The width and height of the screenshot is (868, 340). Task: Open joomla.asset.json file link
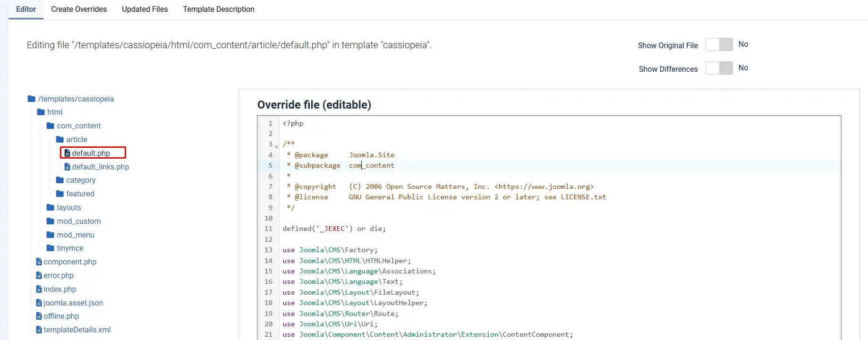(73, 303)
